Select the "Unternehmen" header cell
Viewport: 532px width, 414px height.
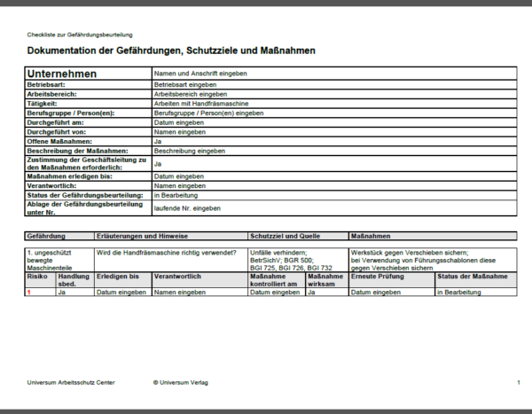click(x=88, y=74)
